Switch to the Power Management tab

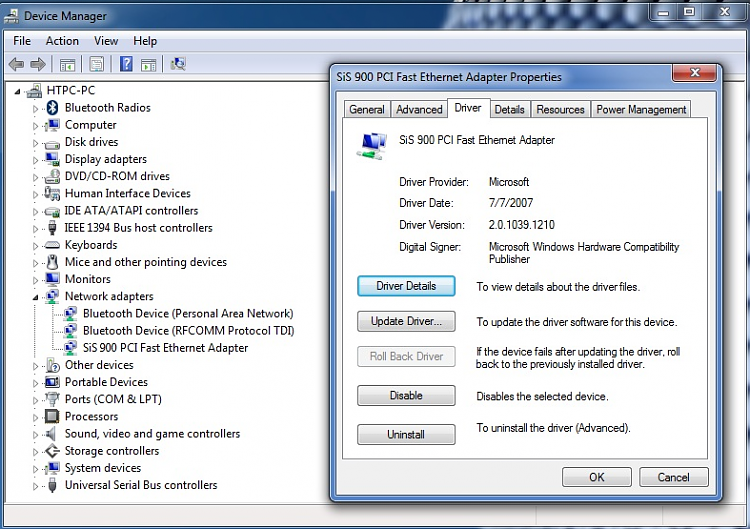[641, 110]
